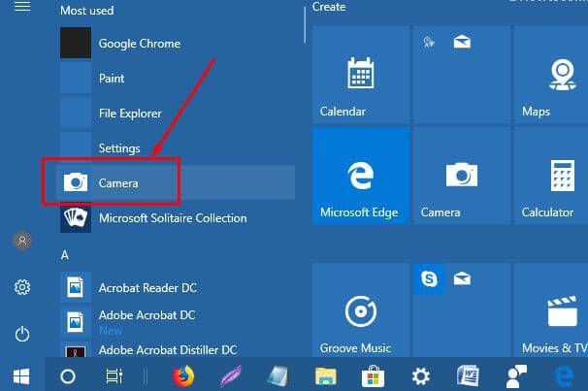Open Word document icon on taskbar
Image resolution: width=588 pixels, height=391 pixels.
[468, 376]
